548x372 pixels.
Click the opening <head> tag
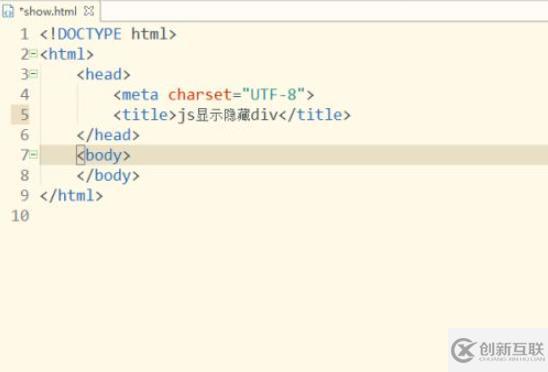pyautogui.click(x=103, y=74)
